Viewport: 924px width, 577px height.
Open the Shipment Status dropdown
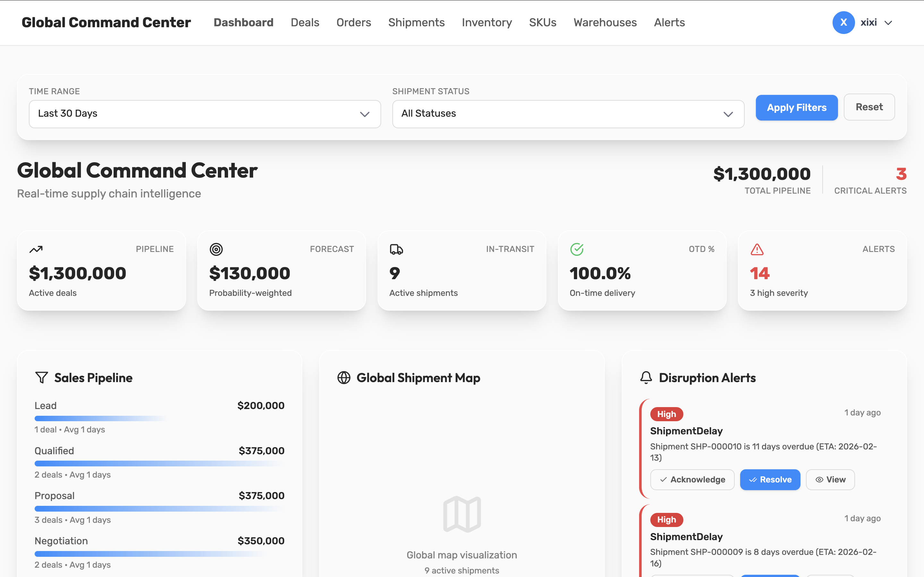[568, 114]
